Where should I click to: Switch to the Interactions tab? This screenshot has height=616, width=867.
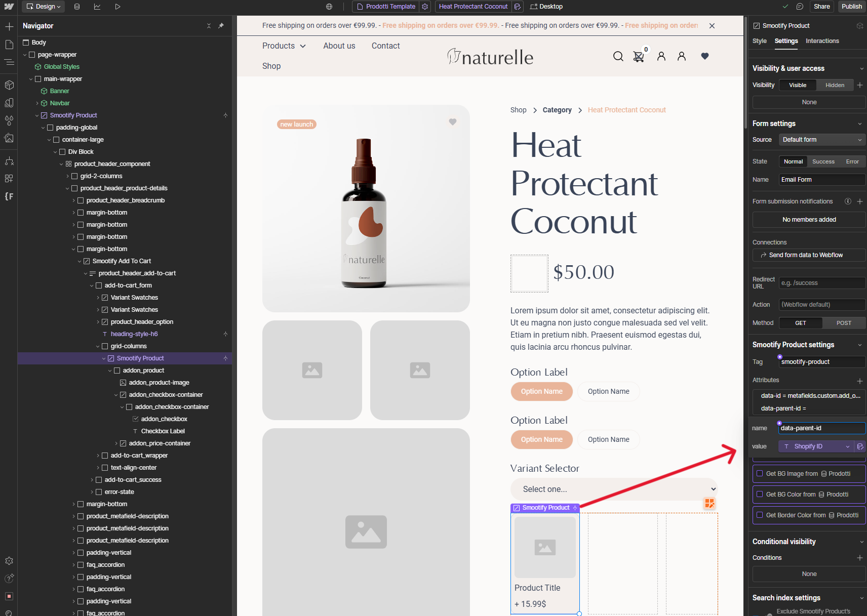click(x=822, y=41)
